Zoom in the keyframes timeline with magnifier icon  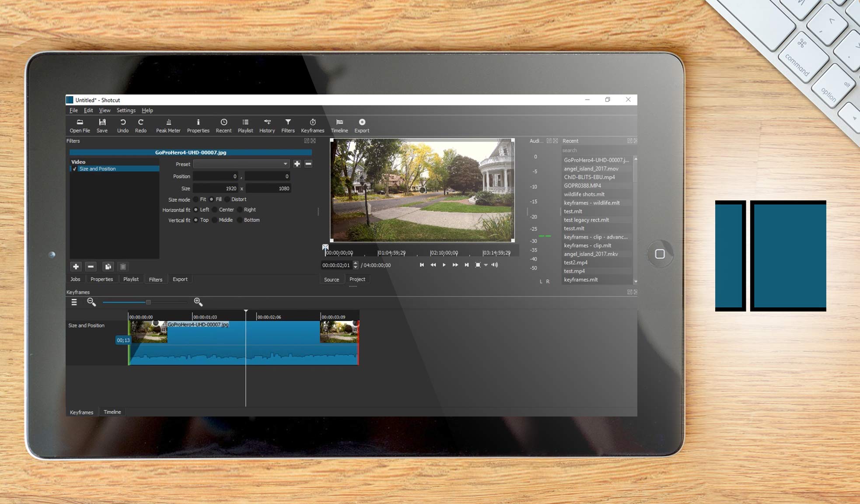pos(198,302)
